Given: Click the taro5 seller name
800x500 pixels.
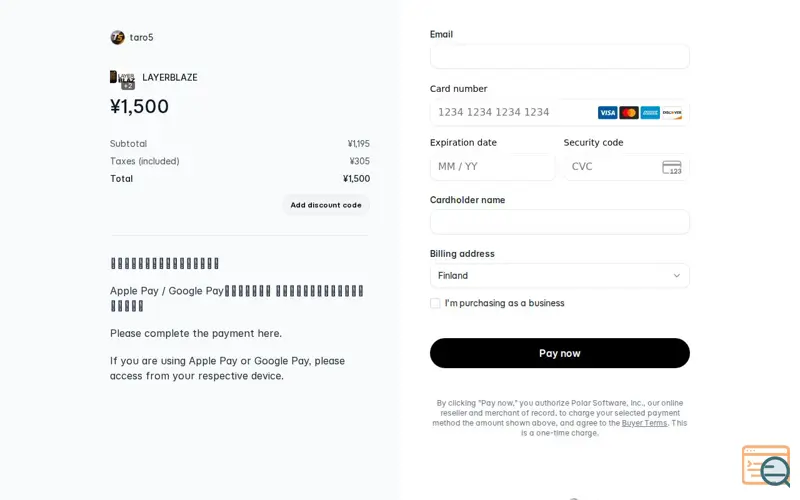Looking at the screenshot, I should [x=141, y=37].
